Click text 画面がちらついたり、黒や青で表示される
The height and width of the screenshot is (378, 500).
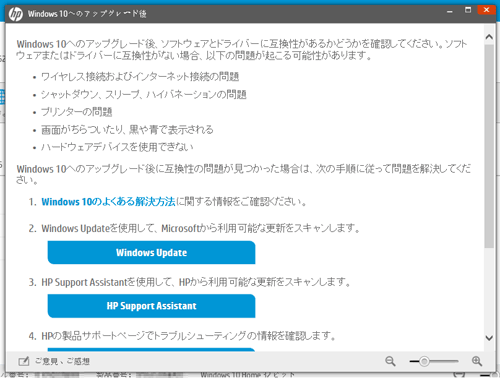[127, 130]
